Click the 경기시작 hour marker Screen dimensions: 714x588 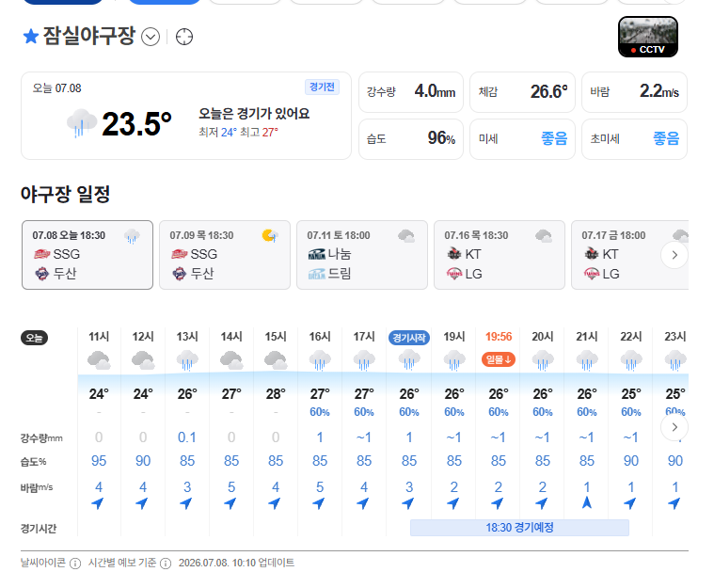point(409,338)
